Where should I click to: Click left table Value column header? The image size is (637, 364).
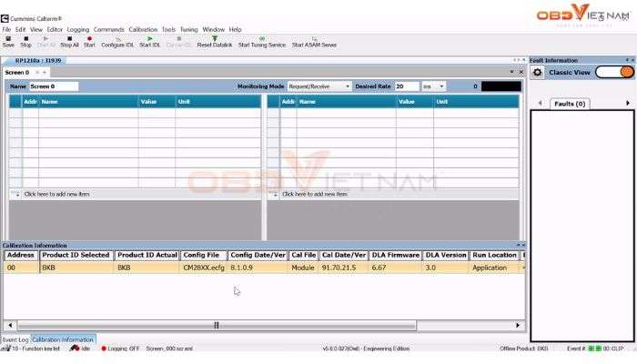(157, 102)
